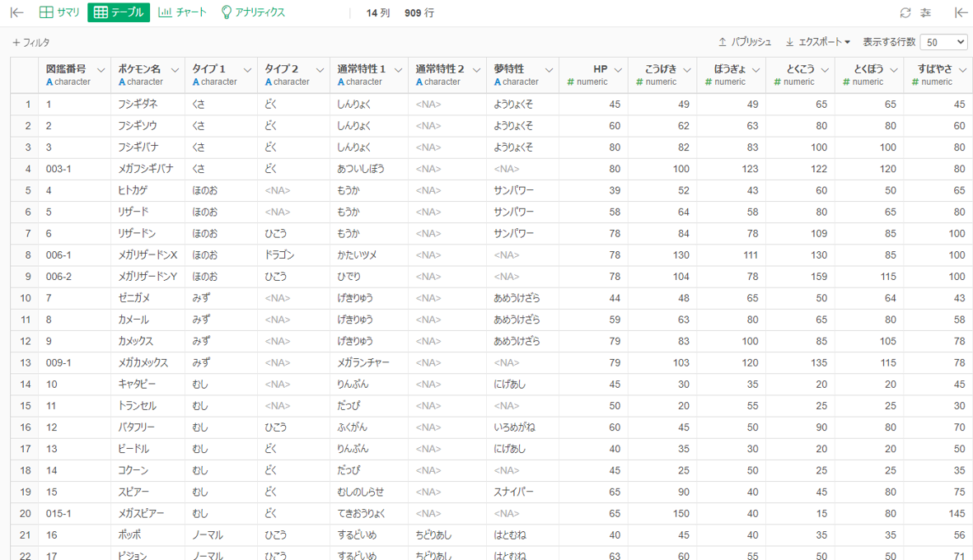Select the カメックス cell

pyautogui.click(x=147, y=341)
